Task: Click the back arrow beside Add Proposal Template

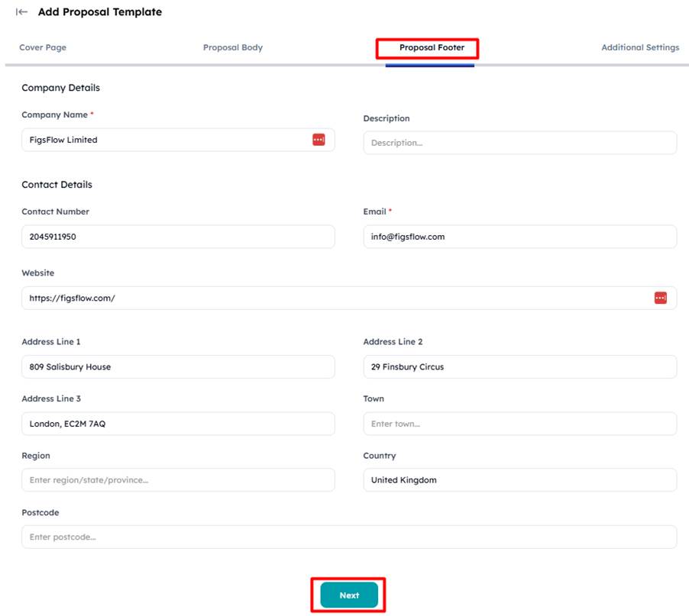Action: pyautogui.click(x=21, y=12)
